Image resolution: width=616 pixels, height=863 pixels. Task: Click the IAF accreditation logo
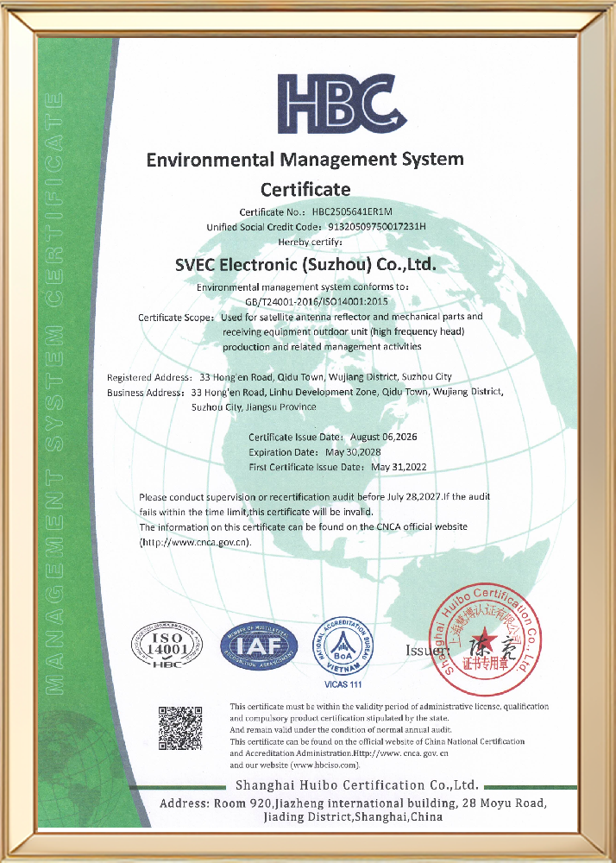(259, 646)
